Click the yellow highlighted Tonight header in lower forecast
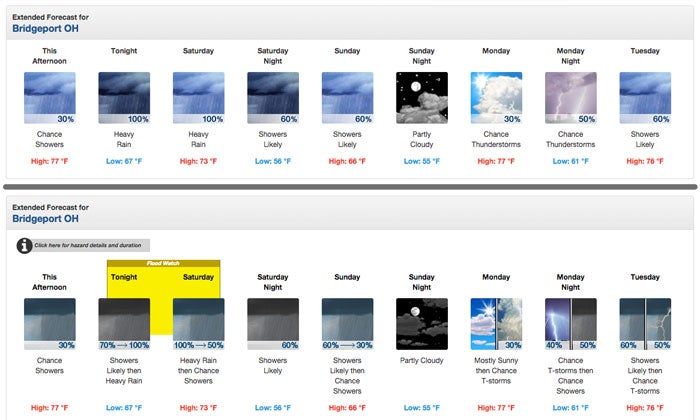 pos(124,277)
